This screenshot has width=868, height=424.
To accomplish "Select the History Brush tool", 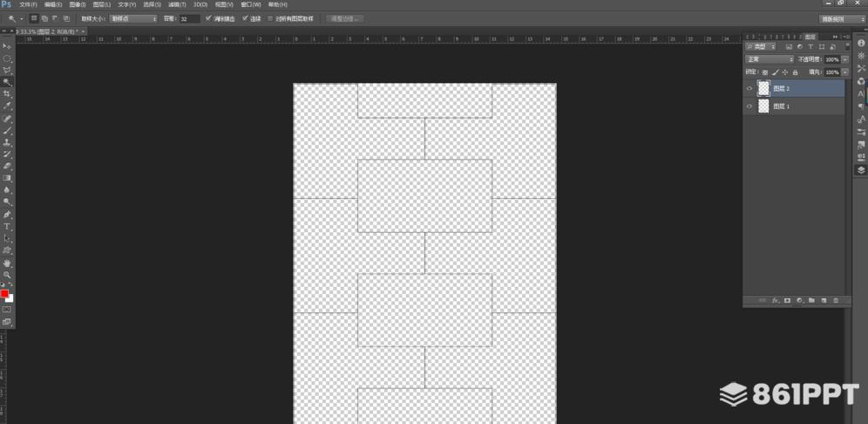I will point(7,154).
